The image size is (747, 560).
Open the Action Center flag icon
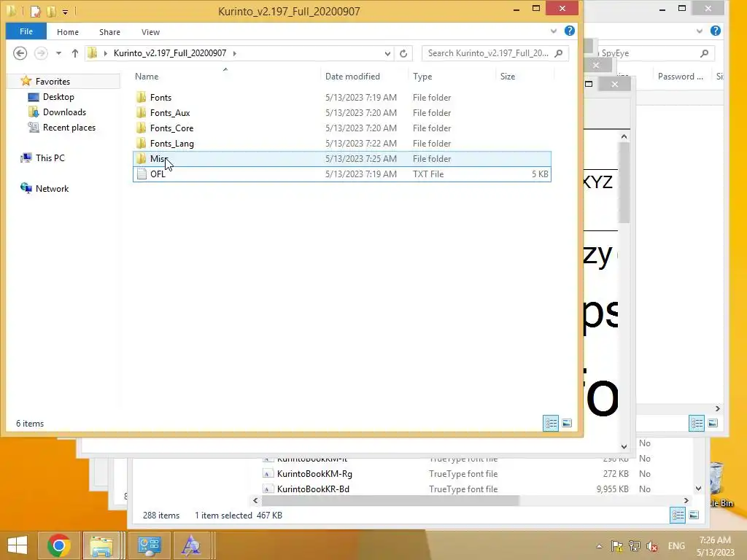[x=616, y=546]
